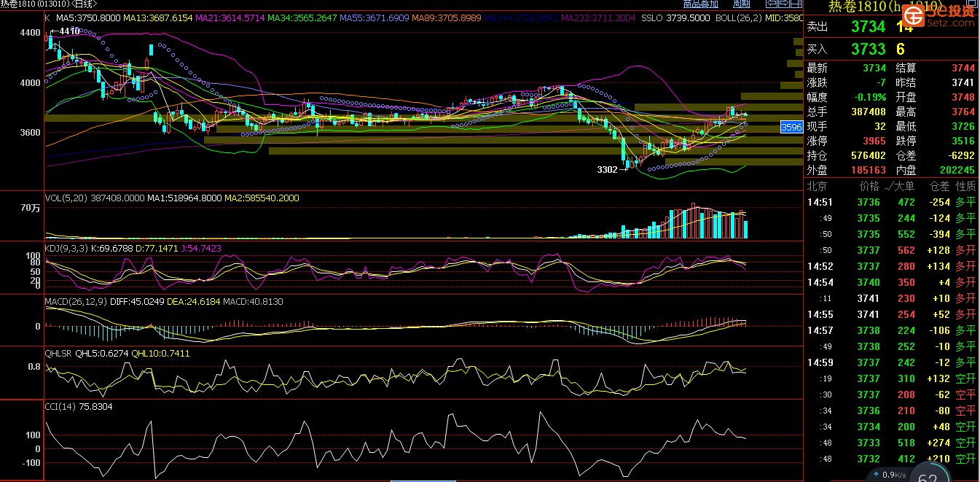
Task: Click the J:54.7423 value in KDJ panel
Action: (x=202, y=249)
